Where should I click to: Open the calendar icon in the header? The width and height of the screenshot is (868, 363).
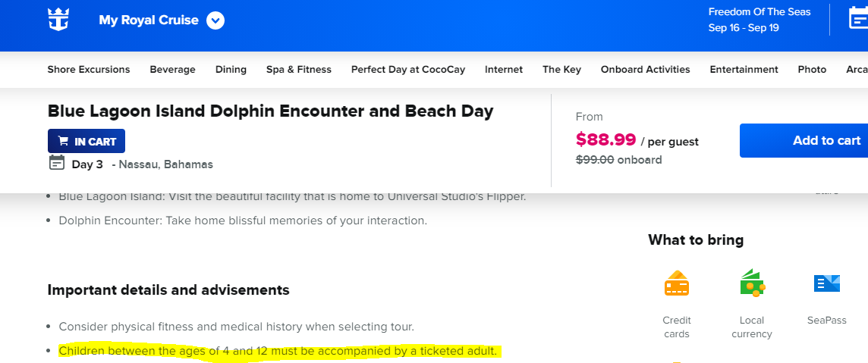(x=859, y=18)
